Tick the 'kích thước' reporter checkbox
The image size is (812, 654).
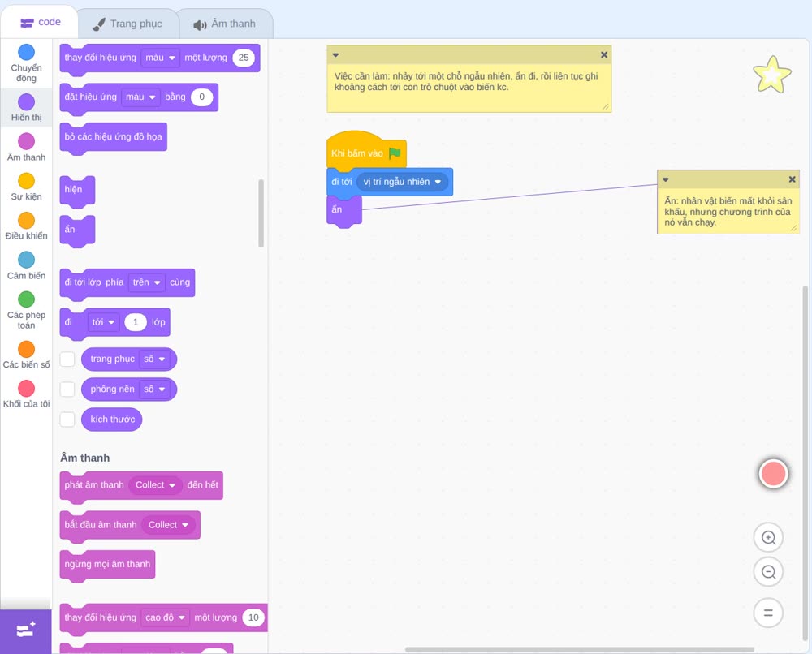pos(67,420)
